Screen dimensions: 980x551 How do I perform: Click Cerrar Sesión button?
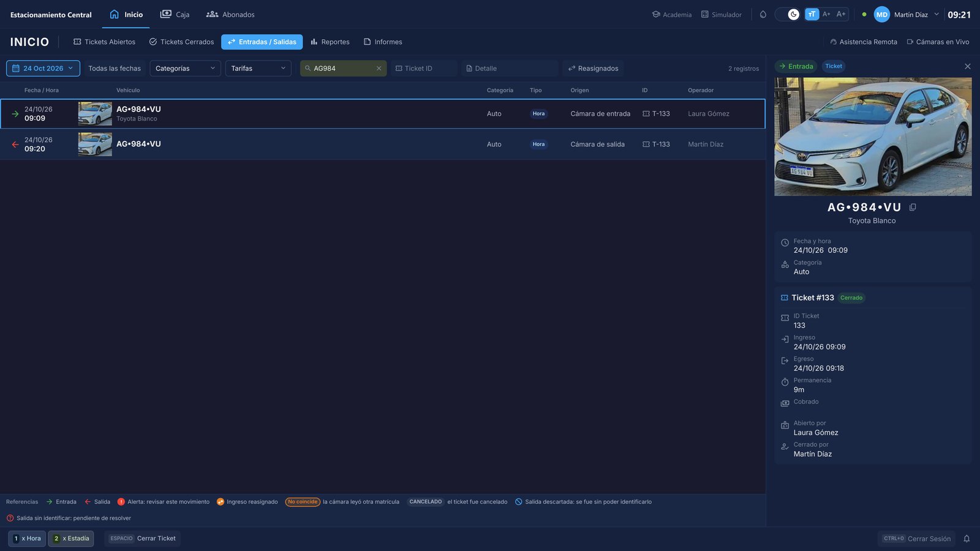pos(916,539)
